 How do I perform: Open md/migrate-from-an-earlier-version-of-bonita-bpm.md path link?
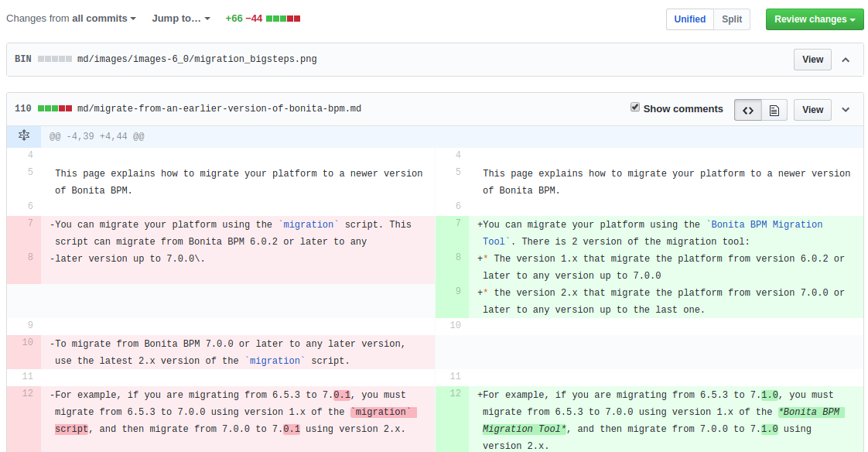pos(219,108)
